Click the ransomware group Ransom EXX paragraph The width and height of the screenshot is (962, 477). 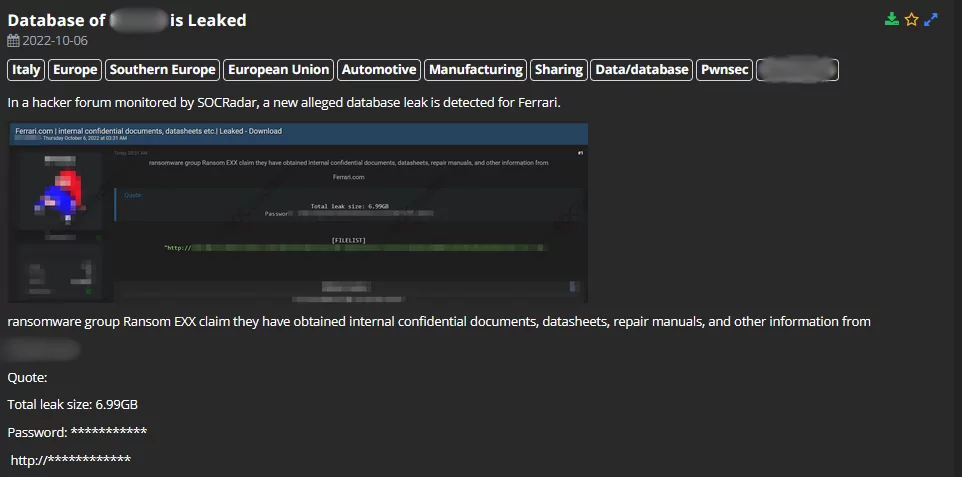[x=439, y=322]
